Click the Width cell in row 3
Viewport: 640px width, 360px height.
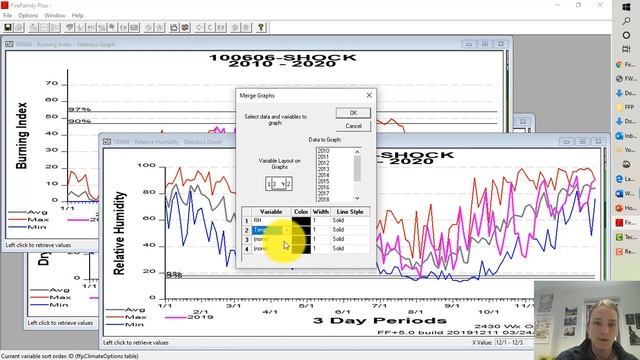click(320, 239)
